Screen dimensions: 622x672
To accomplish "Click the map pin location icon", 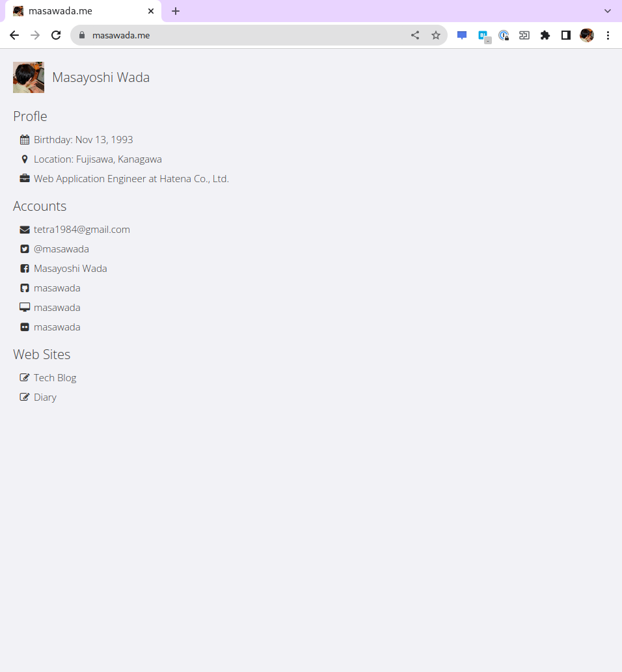I will [x=25, y=159].
